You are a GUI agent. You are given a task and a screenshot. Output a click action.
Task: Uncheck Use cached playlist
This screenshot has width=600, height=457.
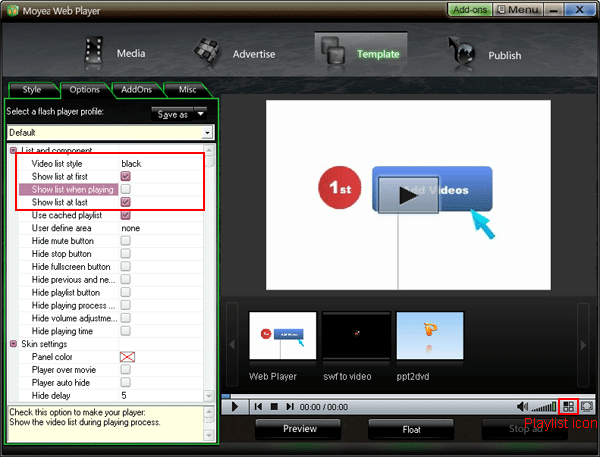[126, 215]
